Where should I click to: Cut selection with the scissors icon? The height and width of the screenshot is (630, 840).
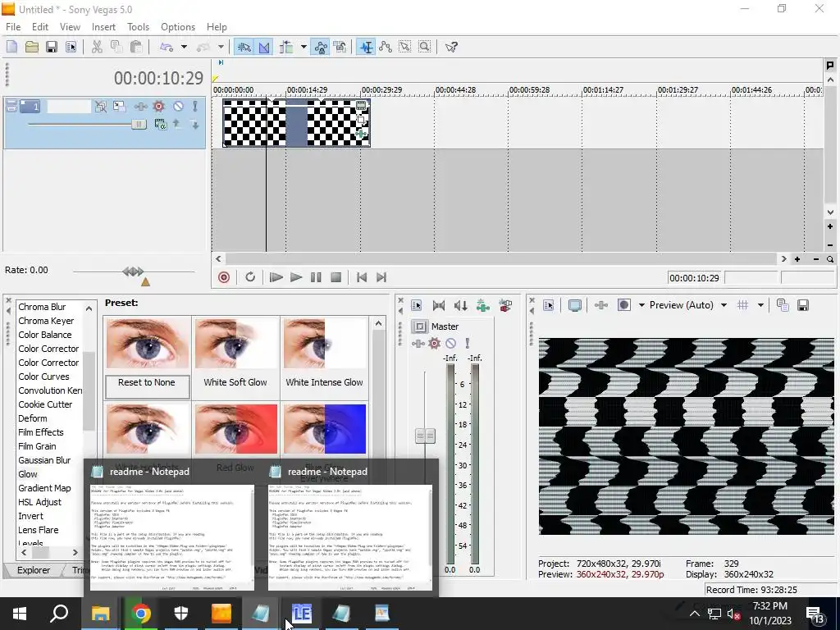pyautogui.click(x=97, y=47)
